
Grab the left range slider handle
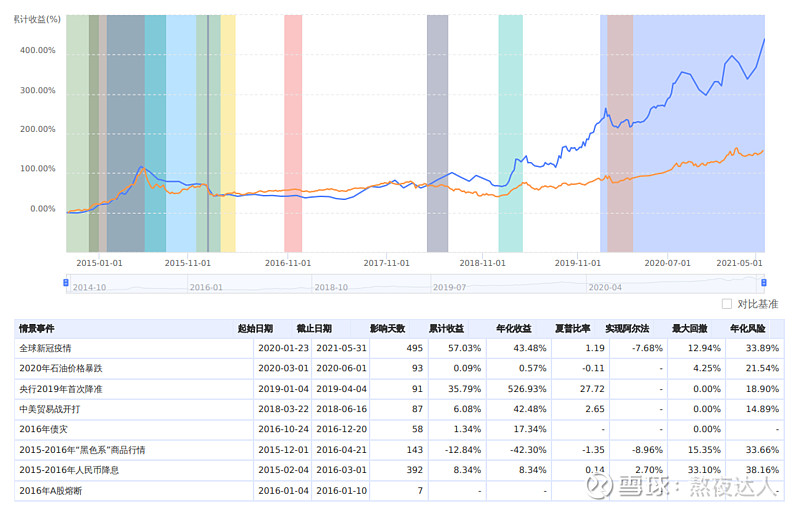pyautogui.click(x=66, y=283)
